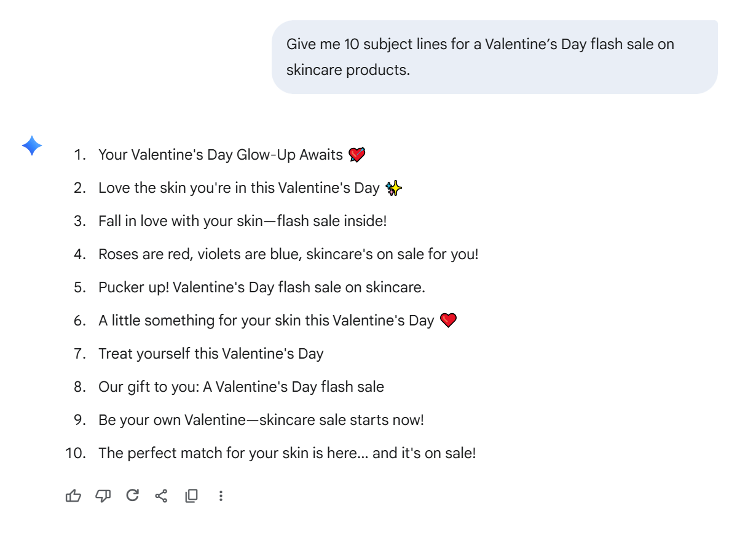
Task: Open the three-dot overflow menu
Action: (x=220, y=495)
